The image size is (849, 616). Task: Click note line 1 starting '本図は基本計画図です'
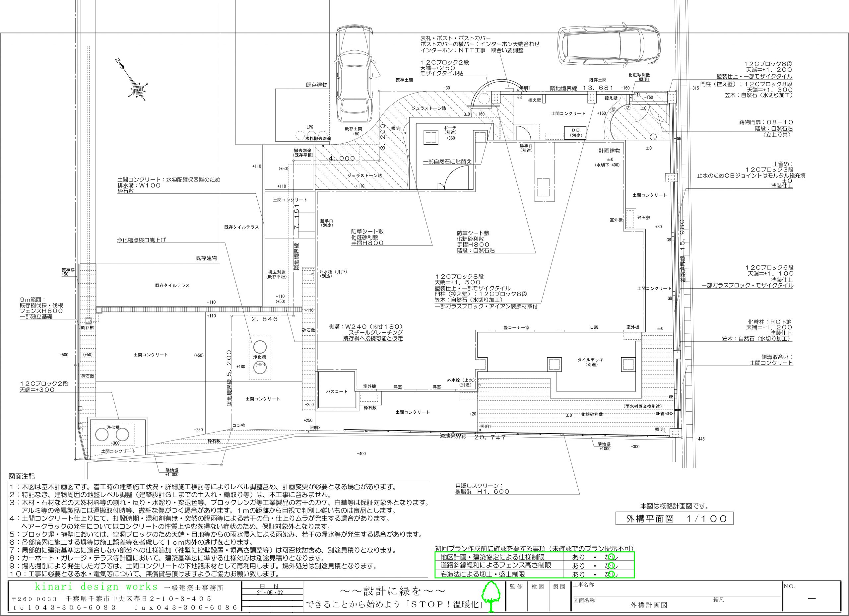[x=203, y=487]
